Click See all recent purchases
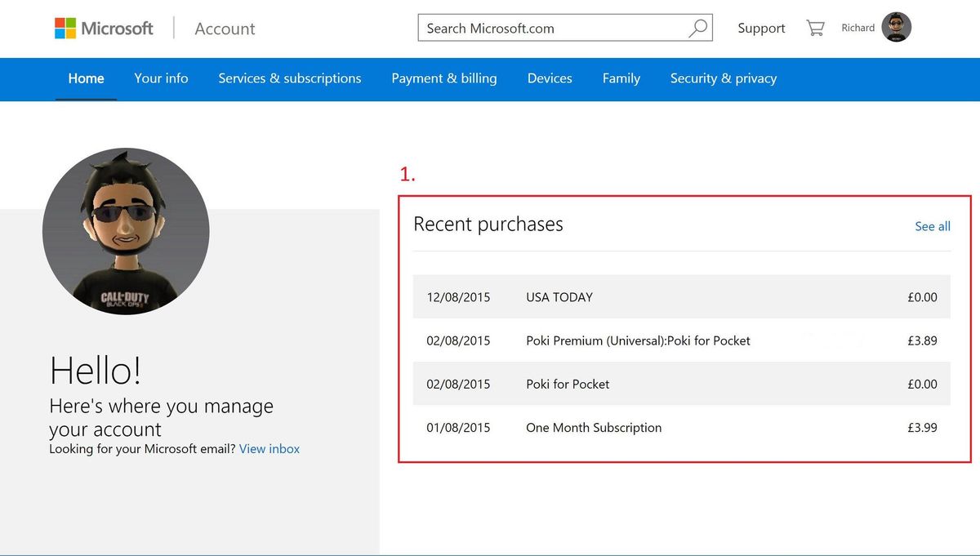 [x=932, y=226]
